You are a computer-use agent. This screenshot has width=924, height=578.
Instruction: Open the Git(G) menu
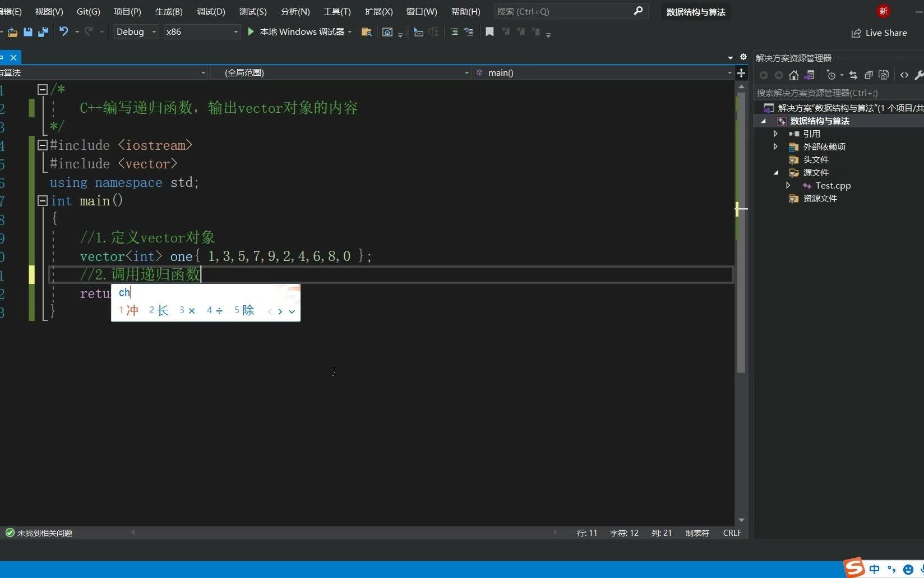pos(87,11)
